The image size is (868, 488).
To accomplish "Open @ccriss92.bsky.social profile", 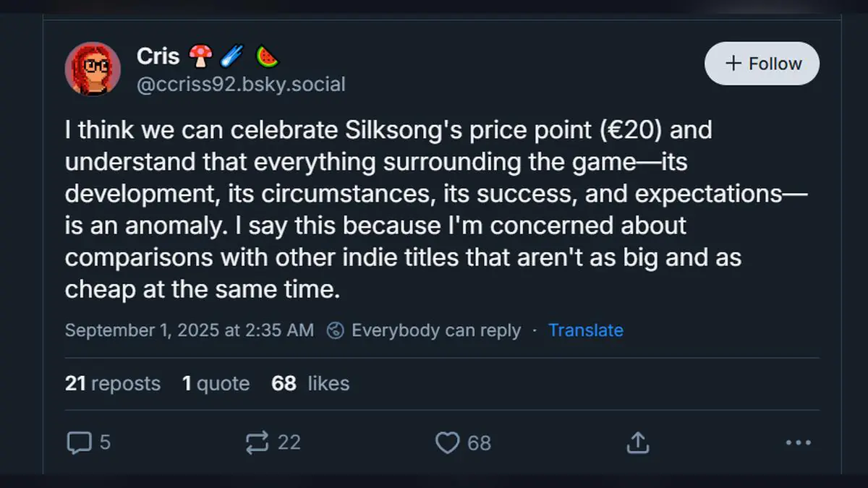I will pos(242,84).
